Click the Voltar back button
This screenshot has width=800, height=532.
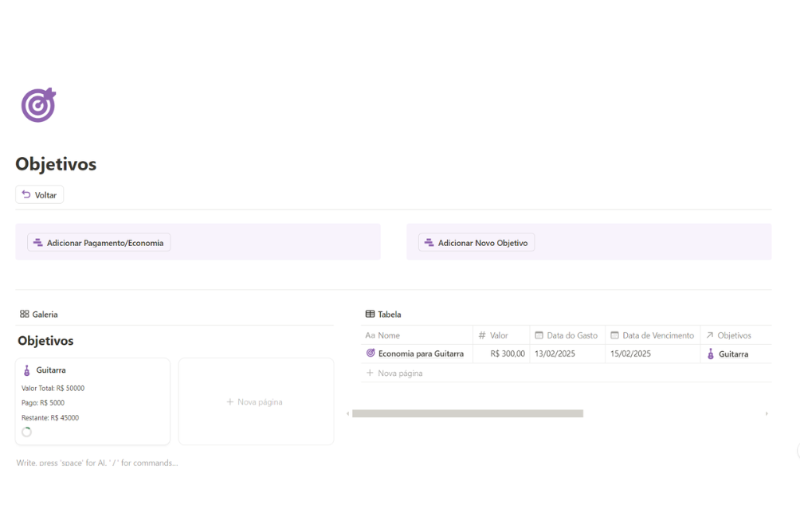39,195
